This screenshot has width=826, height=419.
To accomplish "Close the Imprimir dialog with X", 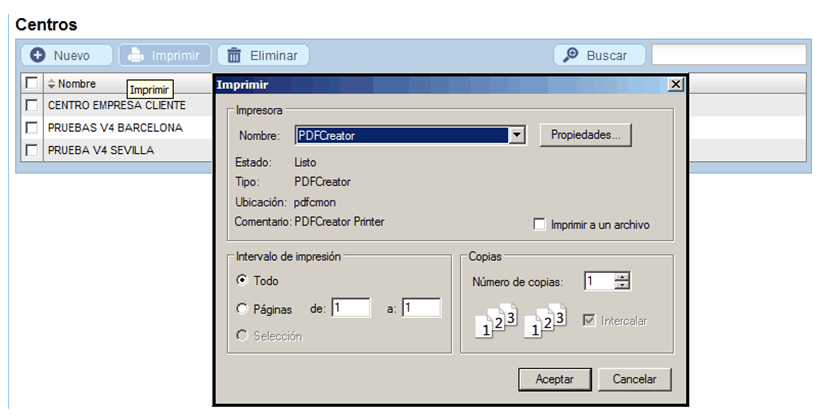I will click(675, 85).
